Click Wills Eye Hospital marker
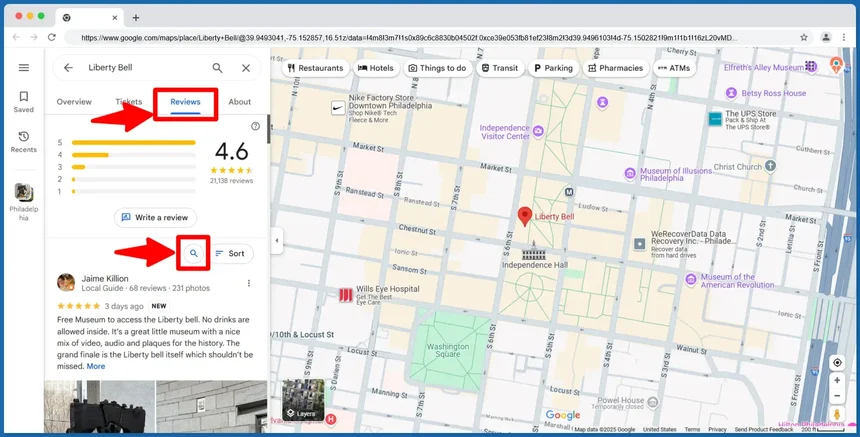860x437 pixels. (346, 295)
